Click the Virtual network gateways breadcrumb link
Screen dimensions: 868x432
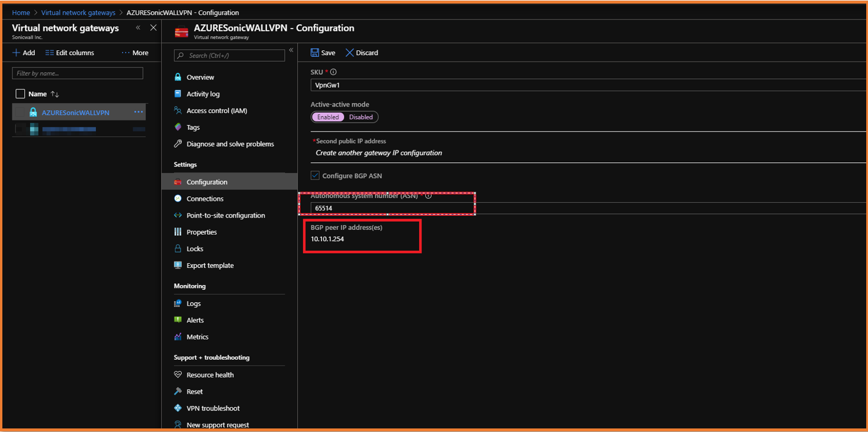point(78,12)
